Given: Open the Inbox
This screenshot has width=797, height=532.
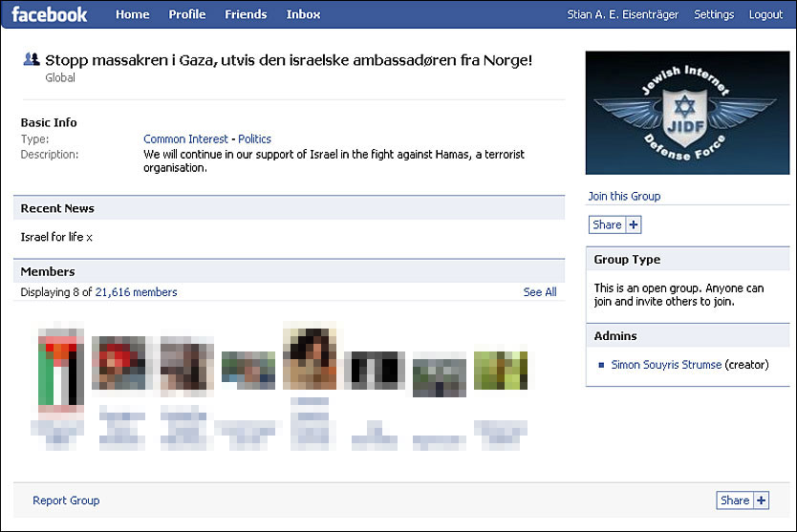Looking at the screenshot, I should (x=303, y=14).
